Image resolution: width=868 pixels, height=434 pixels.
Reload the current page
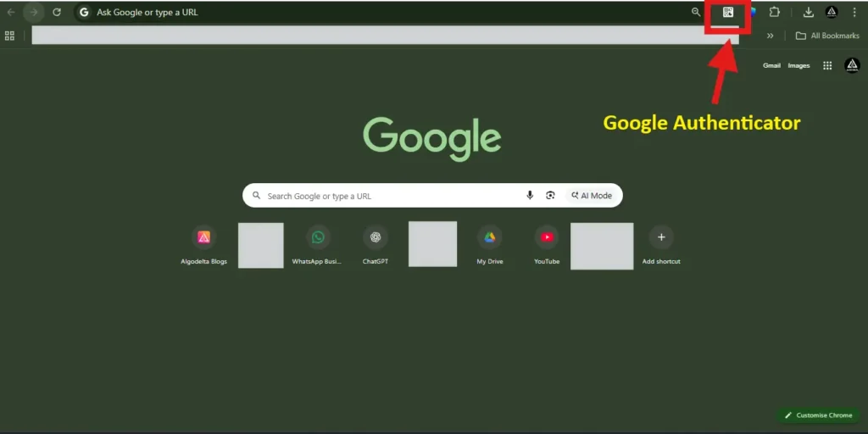pyautogui.click(x=57, y=12)
